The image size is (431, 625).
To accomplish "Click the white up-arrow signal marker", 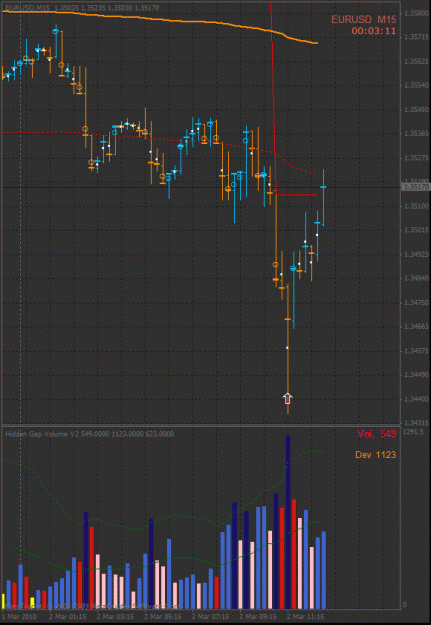I will click(287, 399).
